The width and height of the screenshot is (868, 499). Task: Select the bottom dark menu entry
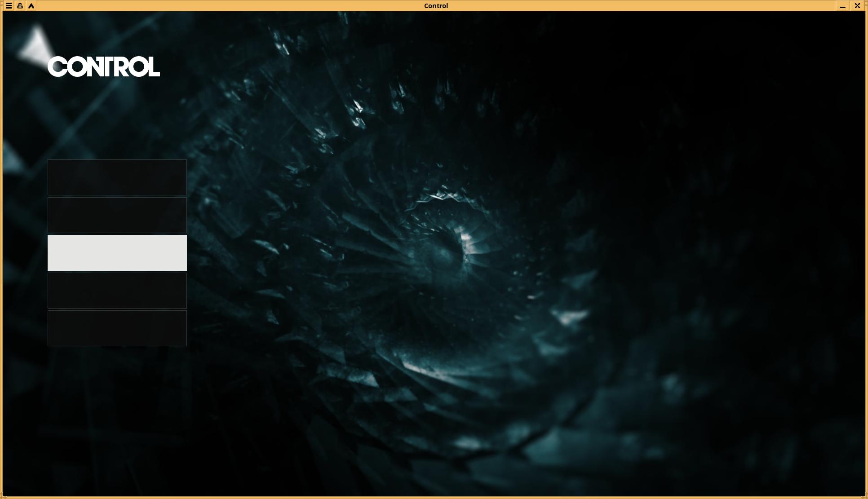[x=117, y=328]
